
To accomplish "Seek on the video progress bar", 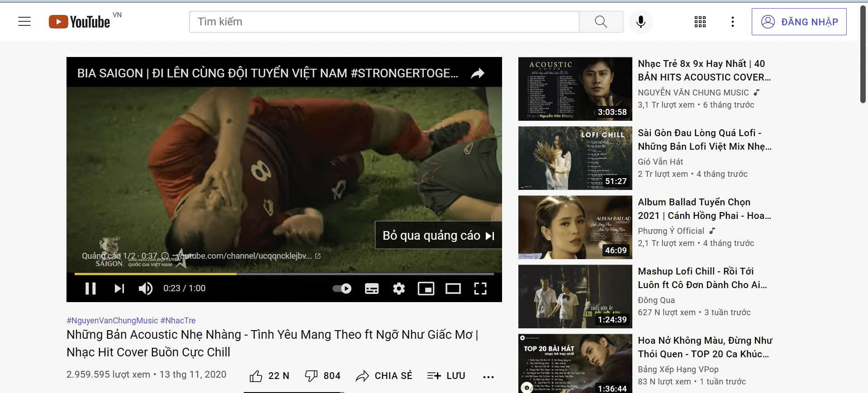I will coord(284,274).
